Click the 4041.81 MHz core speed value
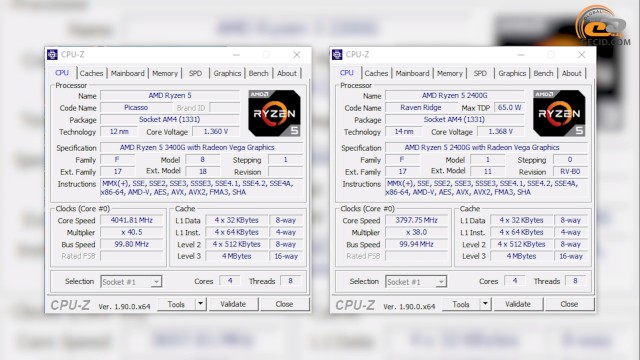This screenshot has height=360, width=640. point(132,220)
